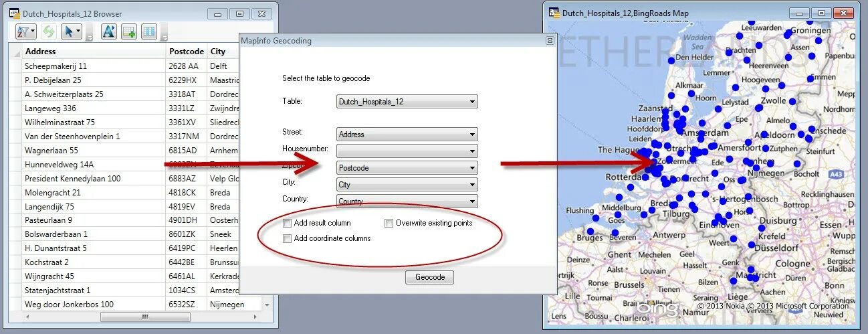Click the City column header
The width and height of the screenshot is (868, 334).
[x=223, y=52]
